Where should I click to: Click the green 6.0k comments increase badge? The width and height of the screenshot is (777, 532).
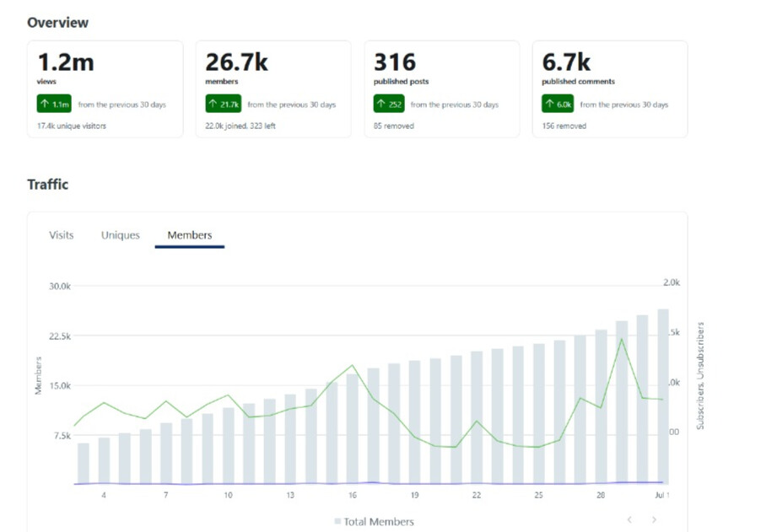pos(558,104)
